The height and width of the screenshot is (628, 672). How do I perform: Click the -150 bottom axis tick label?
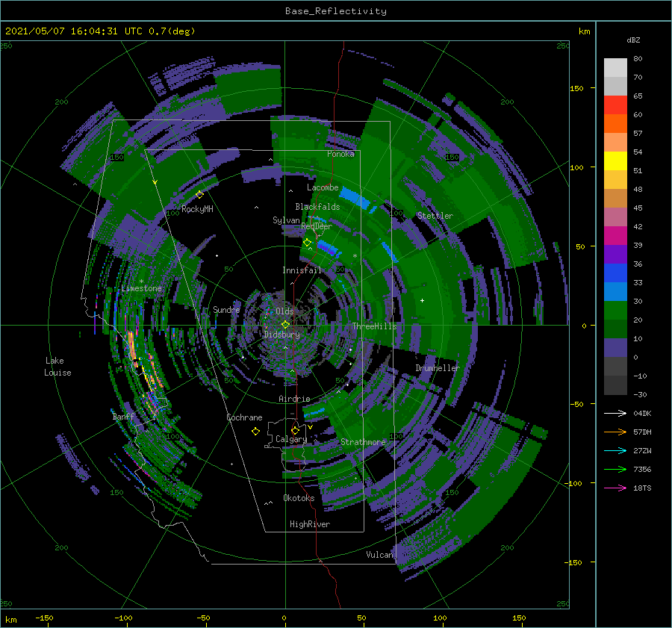[x=44, y=618]
